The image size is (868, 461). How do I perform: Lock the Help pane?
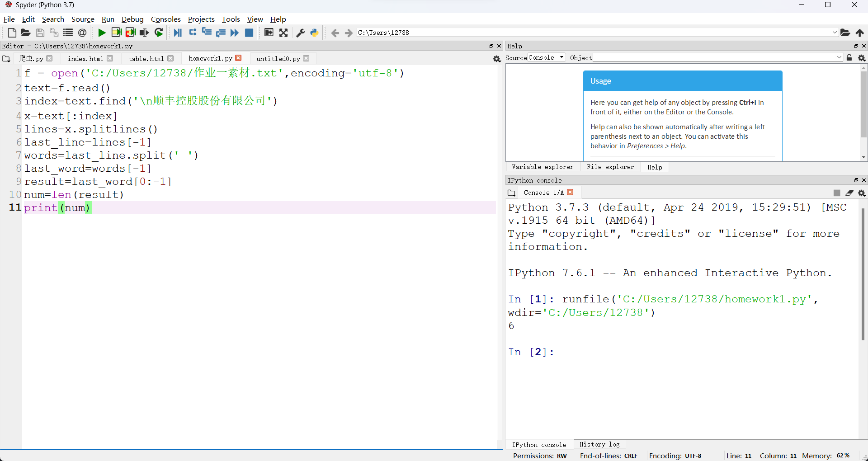click(x=849, y=58)
